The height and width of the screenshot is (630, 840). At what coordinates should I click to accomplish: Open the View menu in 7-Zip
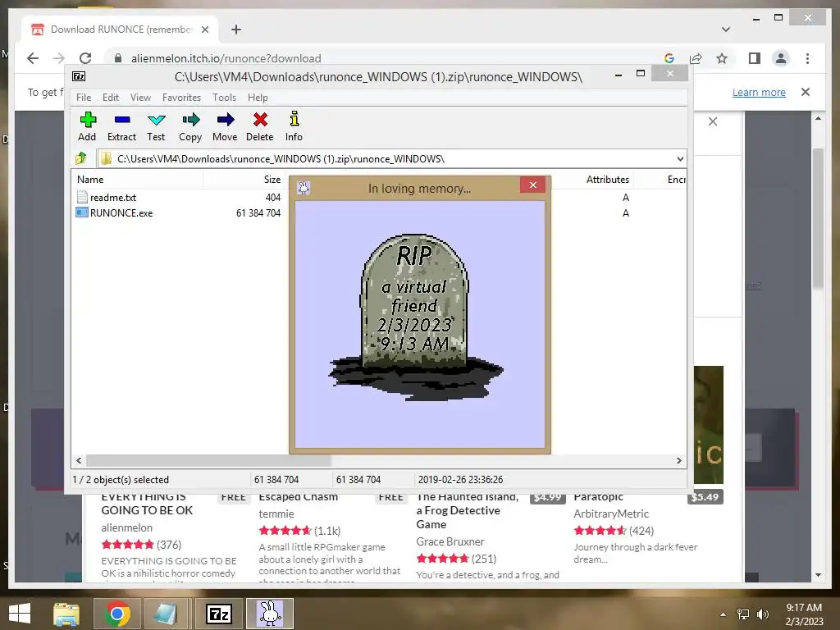pyautogui.click(x=140, y=98)
